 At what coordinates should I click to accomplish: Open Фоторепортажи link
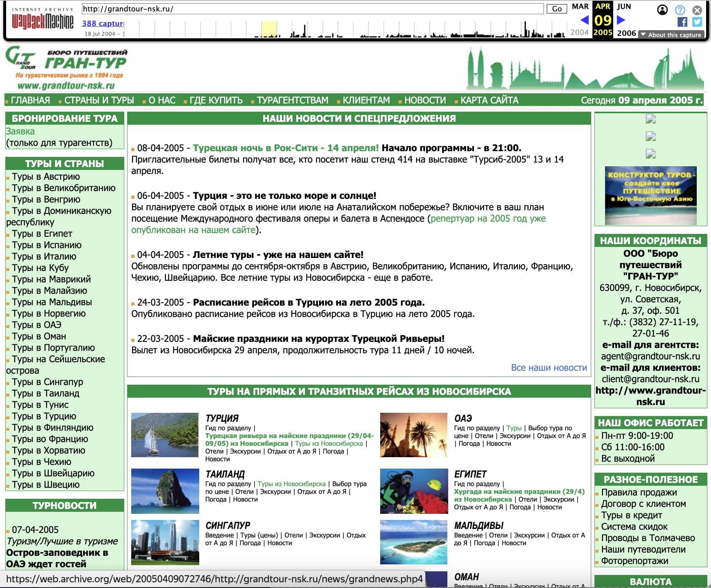tap(635, 561)
